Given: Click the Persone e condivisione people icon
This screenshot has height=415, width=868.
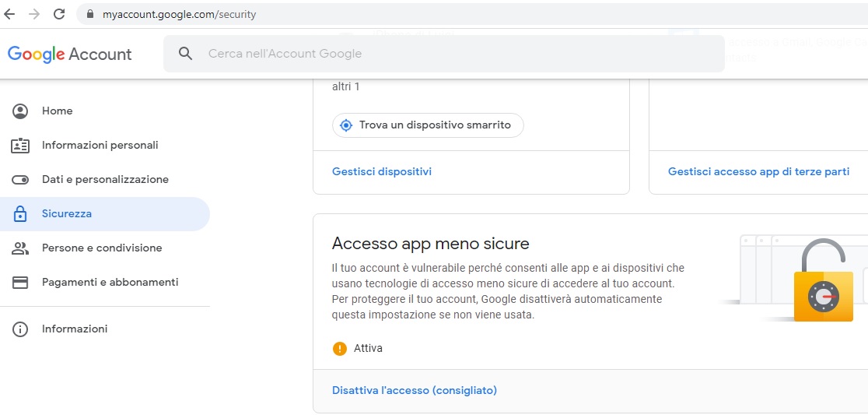Looking at the screenshot, I should [x=20, y=248].
